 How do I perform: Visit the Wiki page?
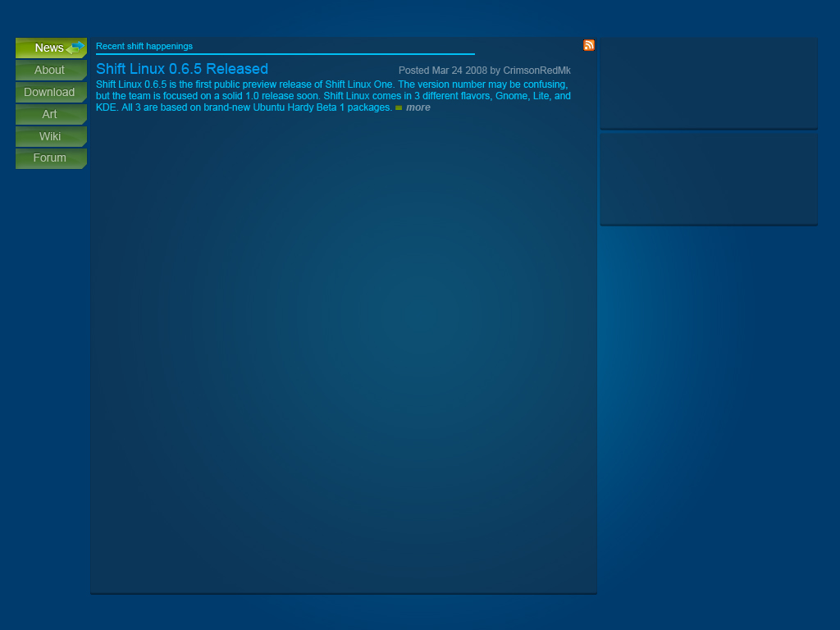pyautogui.click(x=51, y=136)
